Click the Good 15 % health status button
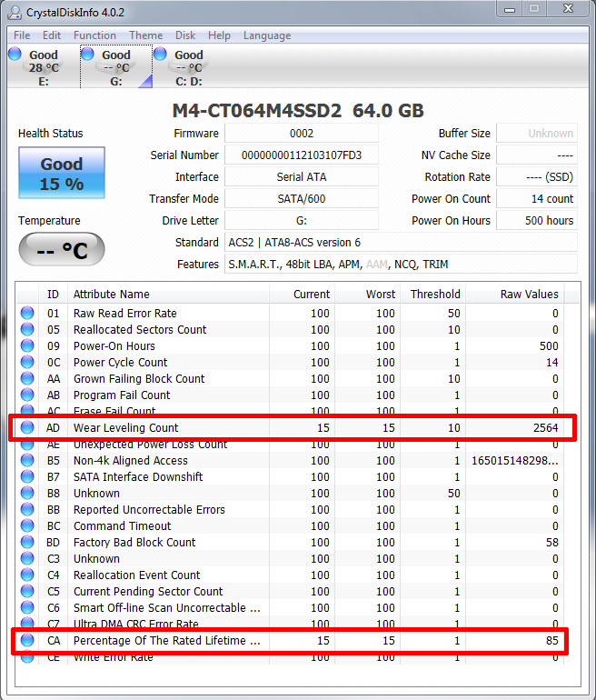The width and height of the screenshot is (596, 700). click(x=62, y=173)
